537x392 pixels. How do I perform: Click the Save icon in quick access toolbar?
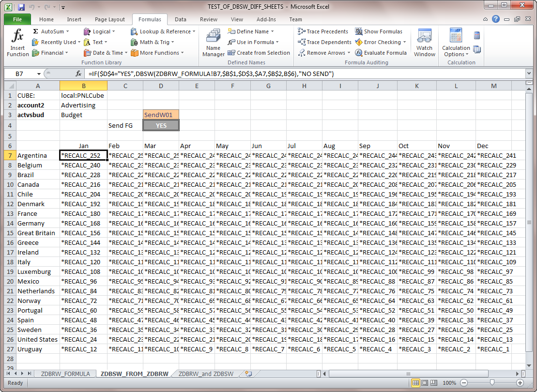[x=21, y=7]
